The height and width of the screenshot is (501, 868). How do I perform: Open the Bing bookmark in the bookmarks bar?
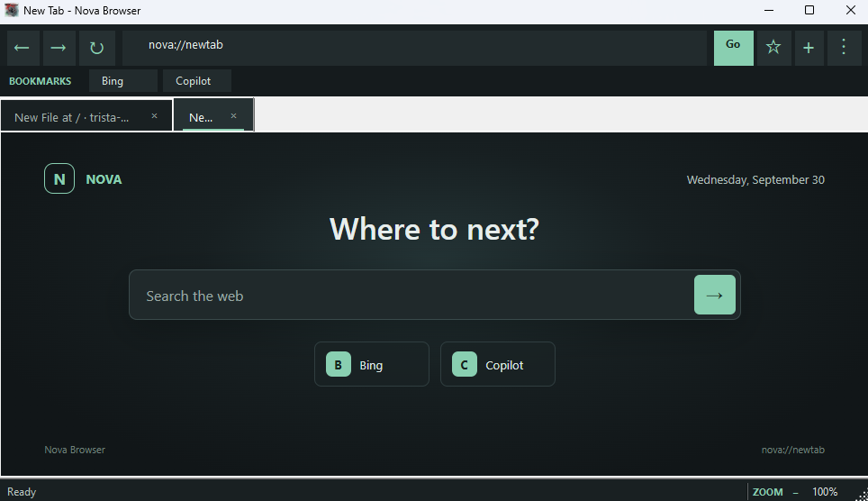pos(122,81)
